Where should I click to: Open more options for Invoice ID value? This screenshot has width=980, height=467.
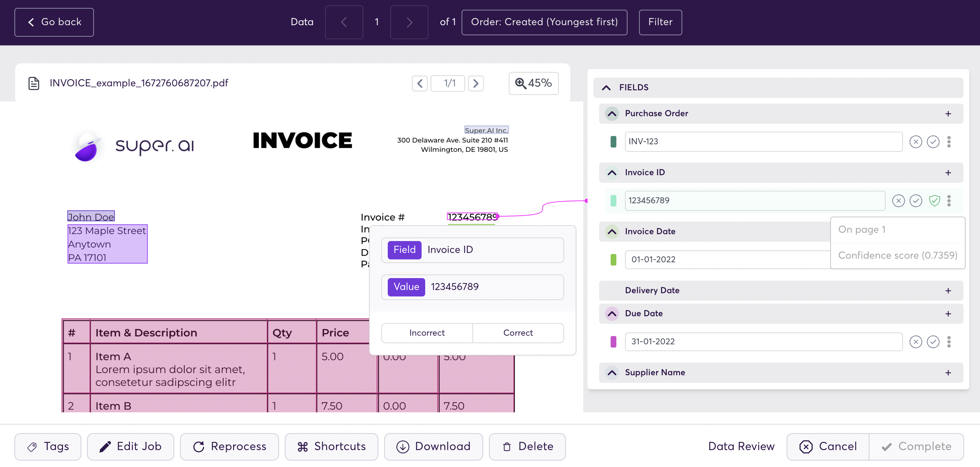(949, 201)
